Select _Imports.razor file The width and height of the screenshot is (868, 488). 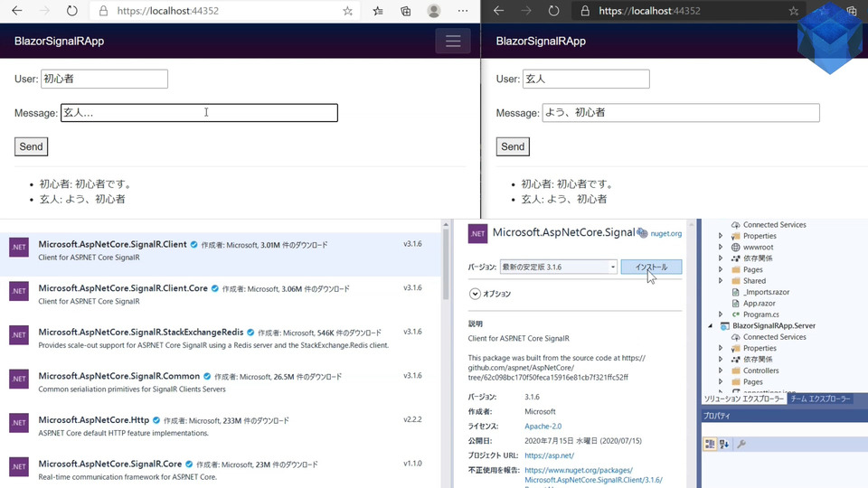tap(766, 292)
